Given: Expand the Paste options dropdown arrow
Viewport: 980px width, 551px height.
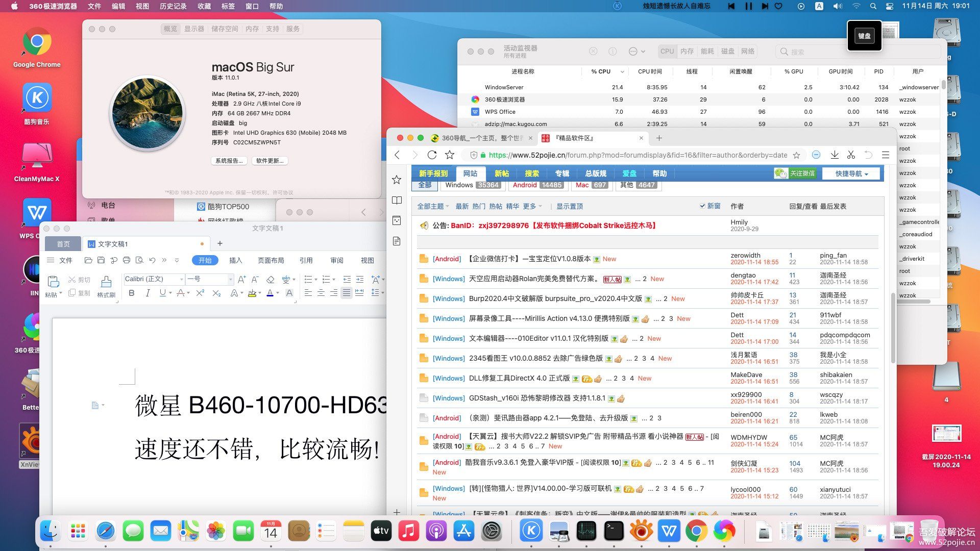Looking at the screenshot, I should [x=61, y=293].
